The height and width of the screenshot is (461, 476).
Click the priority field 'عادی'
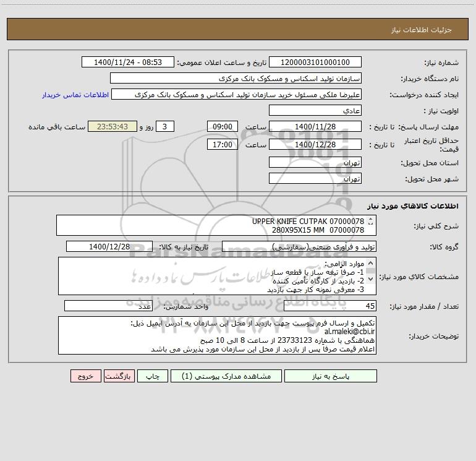coord(315,110)
